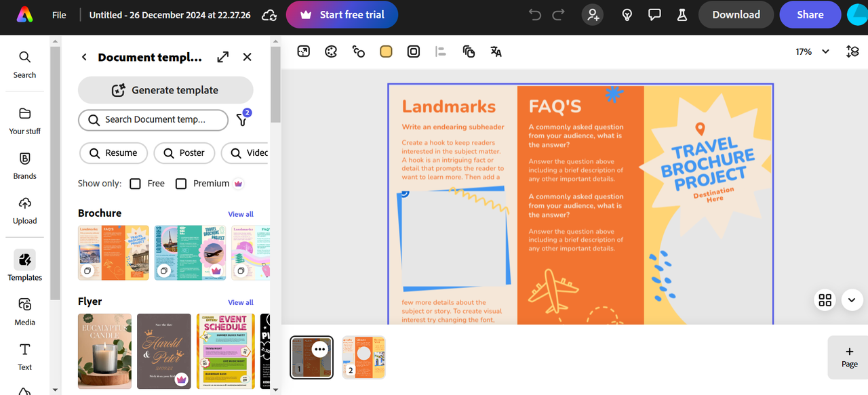The height and width of the screenshot is (395, 868).
Task: Click the Download button
Action: (736, 14)
